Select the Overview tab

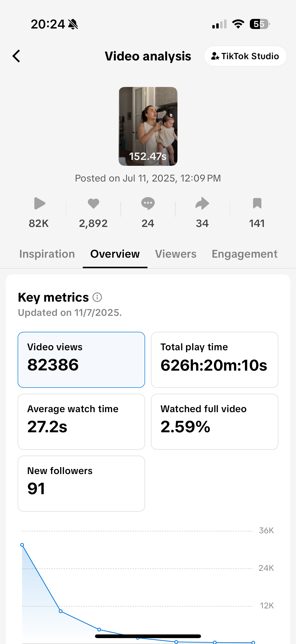(115, 254)
